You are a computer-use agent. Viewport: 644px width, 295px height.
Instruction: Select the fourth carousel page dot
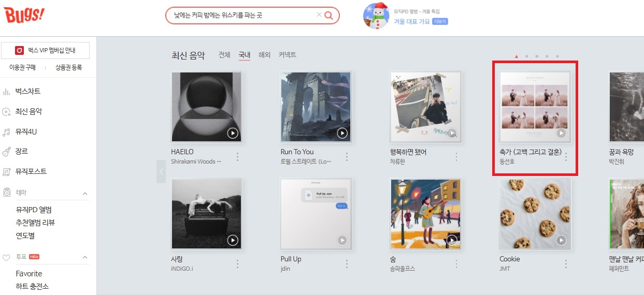tap(547, 56)
